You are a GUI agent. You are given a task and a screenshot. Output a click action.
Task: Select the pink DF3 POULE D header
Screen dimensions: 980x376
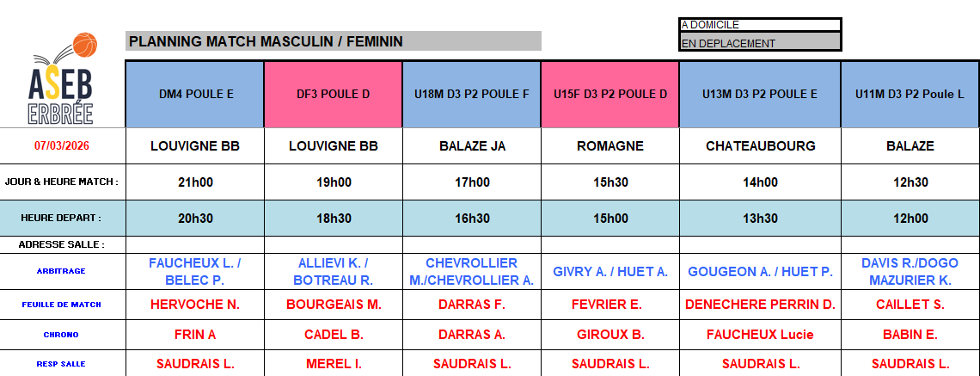click(334, 95)
